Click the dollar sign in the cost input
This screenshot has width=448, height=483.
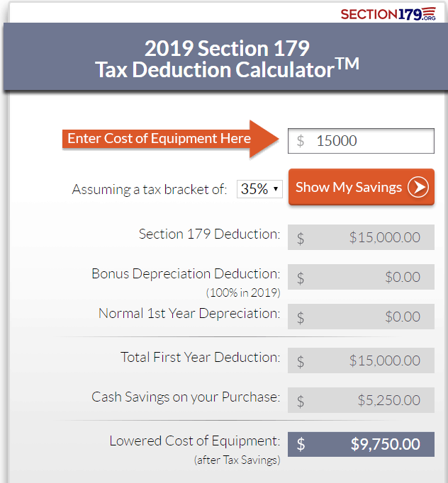point(301,141)
